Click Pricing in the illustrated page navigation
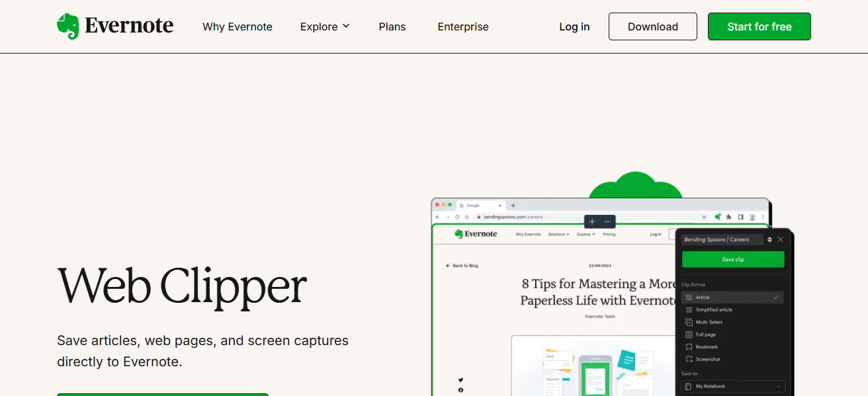Viewport: 868px width, 396px height. [609, 234]
